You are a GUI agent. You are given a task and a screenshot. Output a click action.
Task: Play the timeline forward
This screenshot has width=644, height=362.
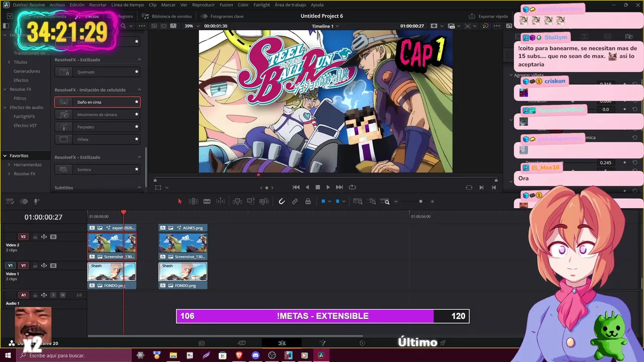(x=328, y=187)
